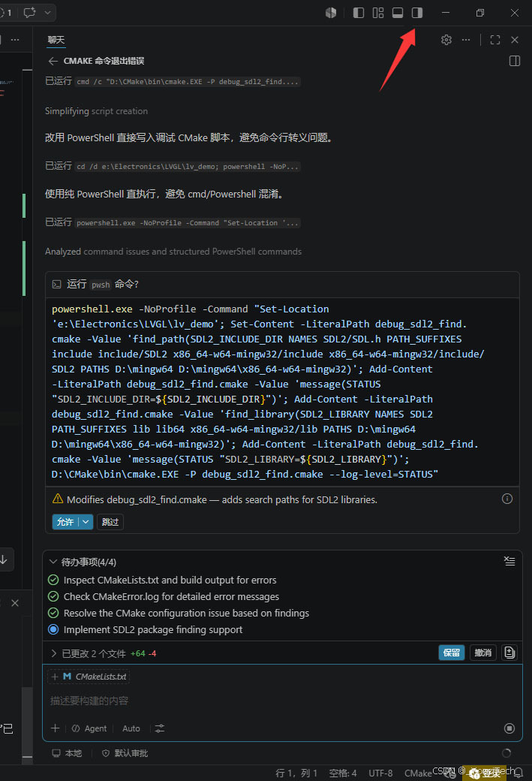Click the 跳过 button
Screen dimensions: 532x781
110,521
